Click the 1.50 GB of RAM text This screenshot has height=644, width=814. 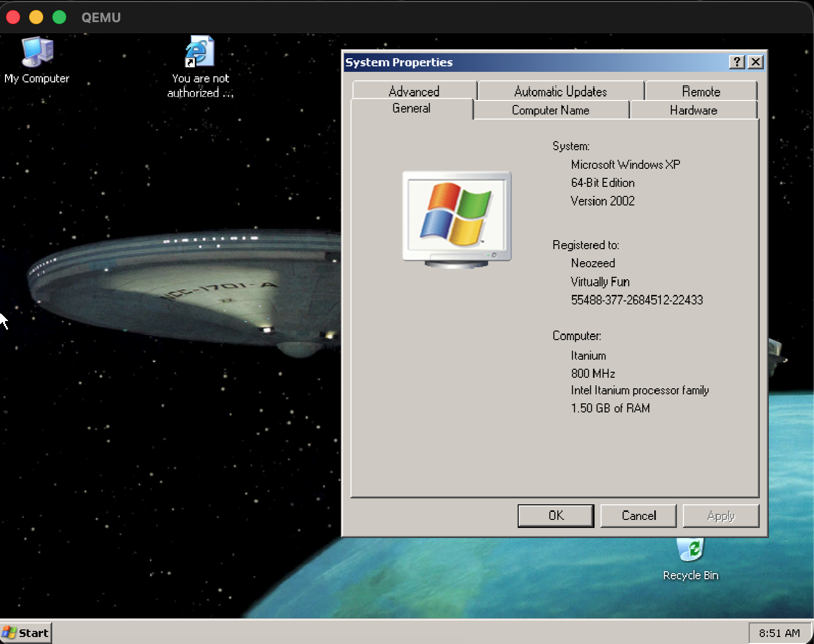click(610, 408)
